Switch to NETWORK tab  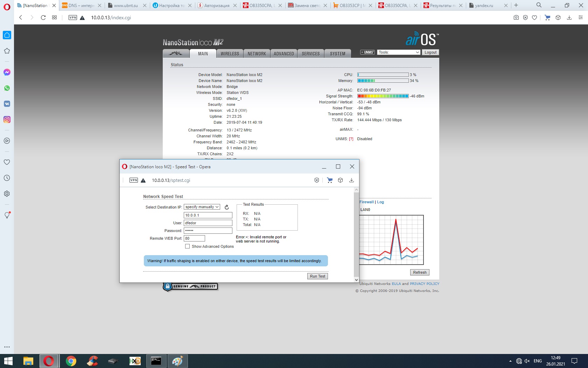(x=257, y=54)
